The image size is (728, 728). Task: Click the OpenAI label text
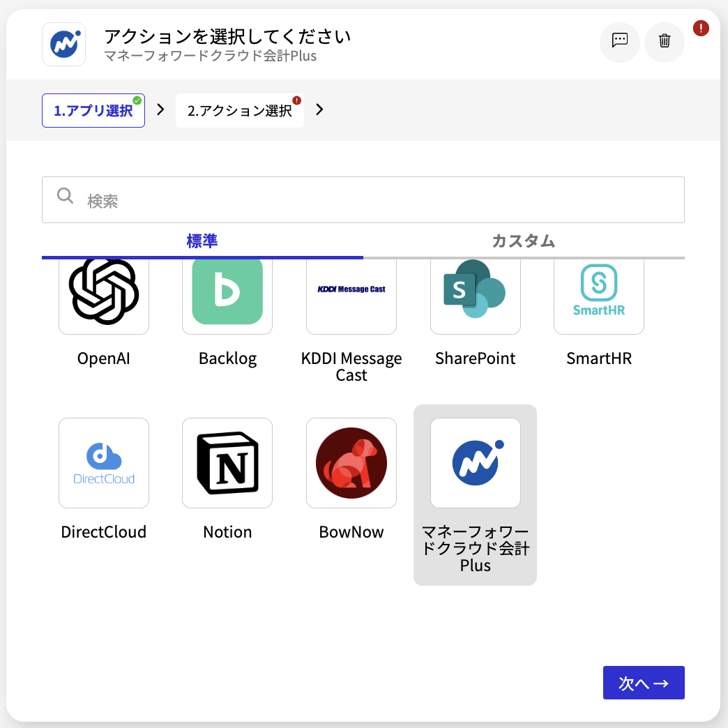[103, 359]
